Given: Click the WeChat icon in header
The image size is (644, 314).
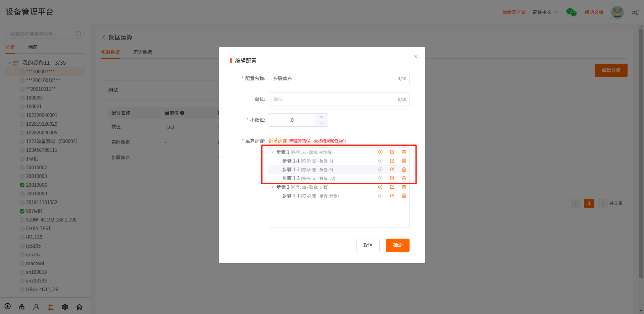Looking at the screenshot, I should (571, 12).
